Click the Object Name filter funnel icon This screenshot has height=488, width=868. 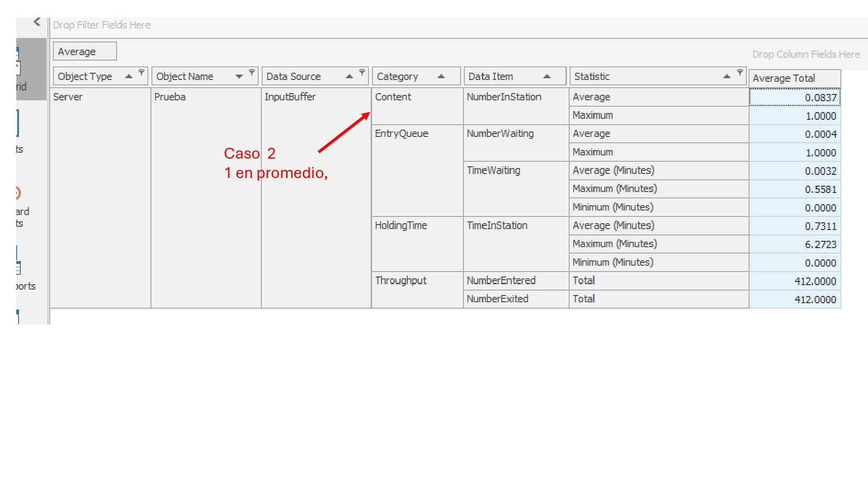coord(252,72)
